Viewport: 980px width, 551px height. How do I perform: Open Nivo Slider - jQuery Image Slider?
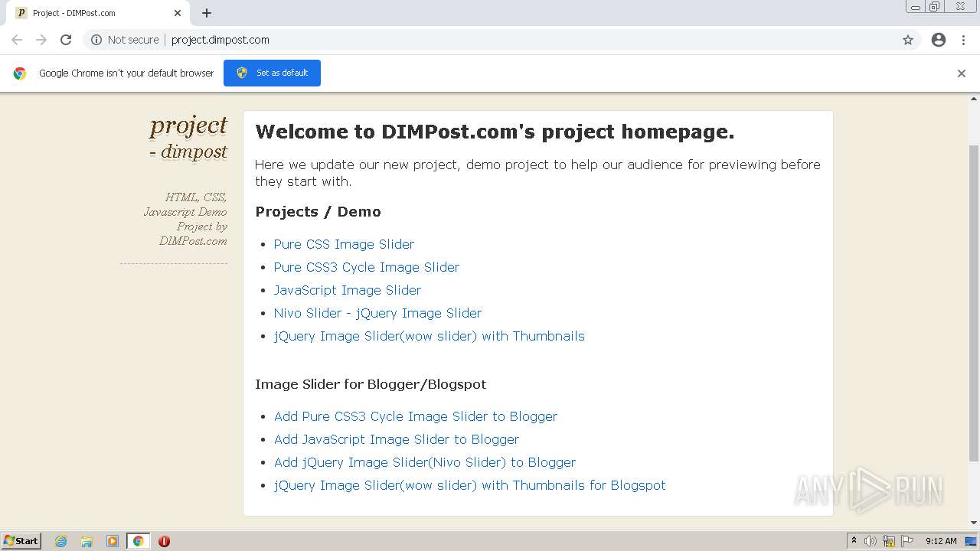pos(377,313)
